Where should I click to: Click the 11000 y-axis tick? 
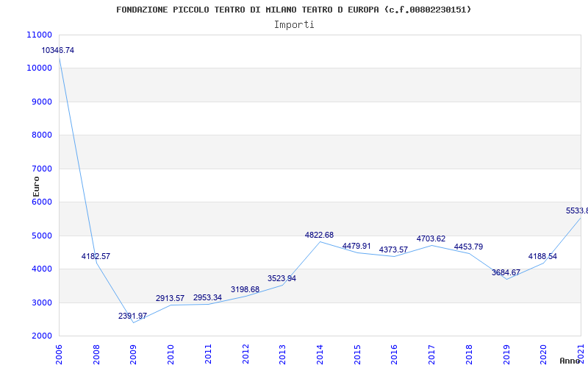tap(39, 35)
